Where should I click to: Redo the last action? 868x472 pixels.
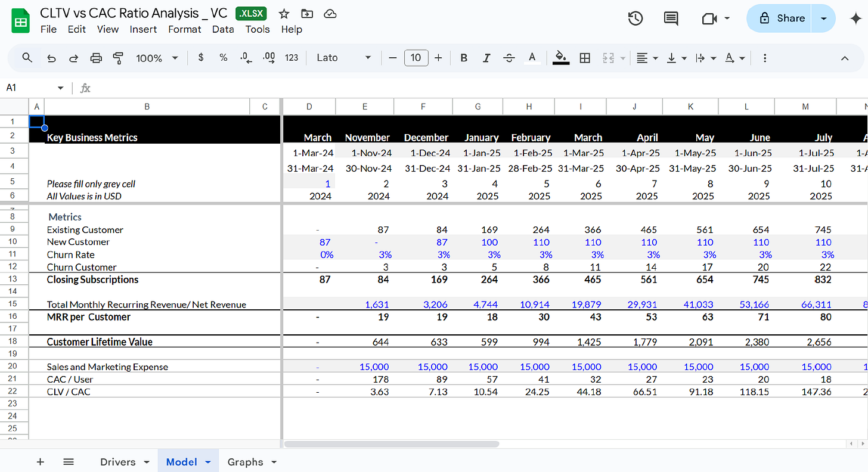(x=73, y=58)
